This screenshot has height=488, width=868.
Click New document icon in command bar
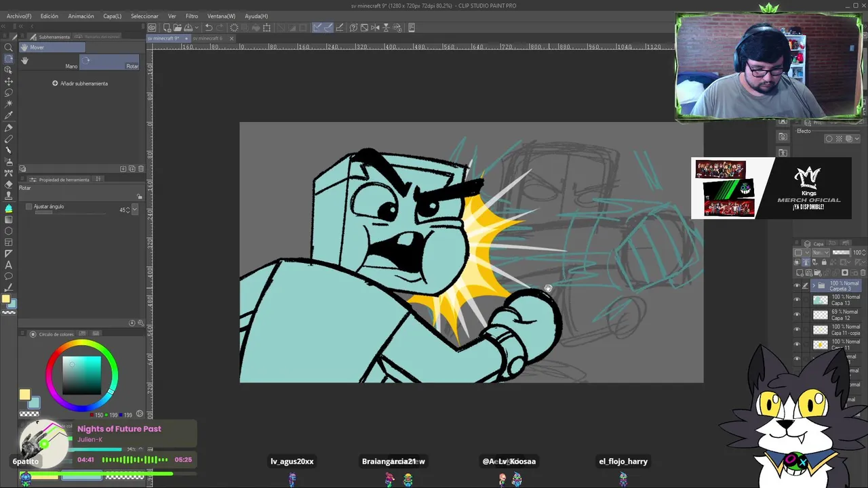tap(167, 28)
